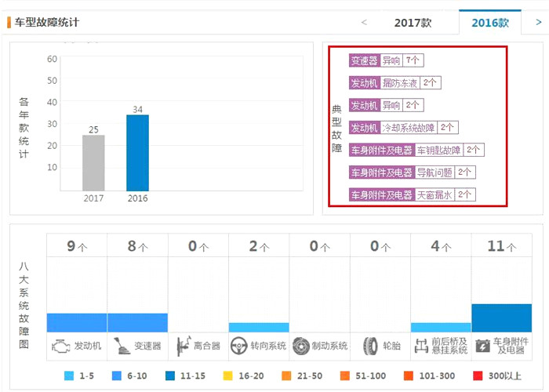Select the clutch (离合器) pedal icon

[x=183, y=345]
